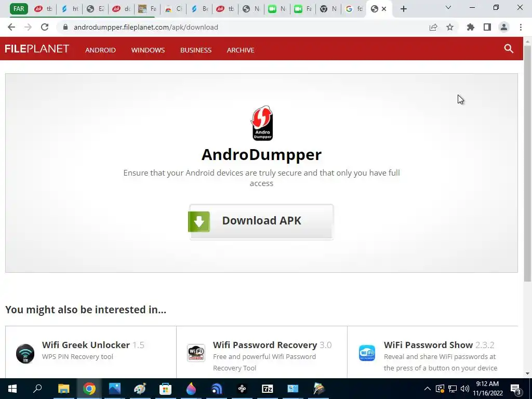Open the ANDROID menu
The height and width of the screenshot is (399, 532).
100,50
